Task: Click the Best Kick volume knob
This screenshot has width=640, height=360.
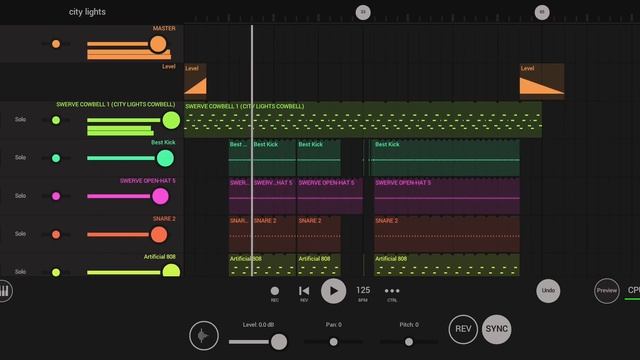Action: click(x=165, y=158)
